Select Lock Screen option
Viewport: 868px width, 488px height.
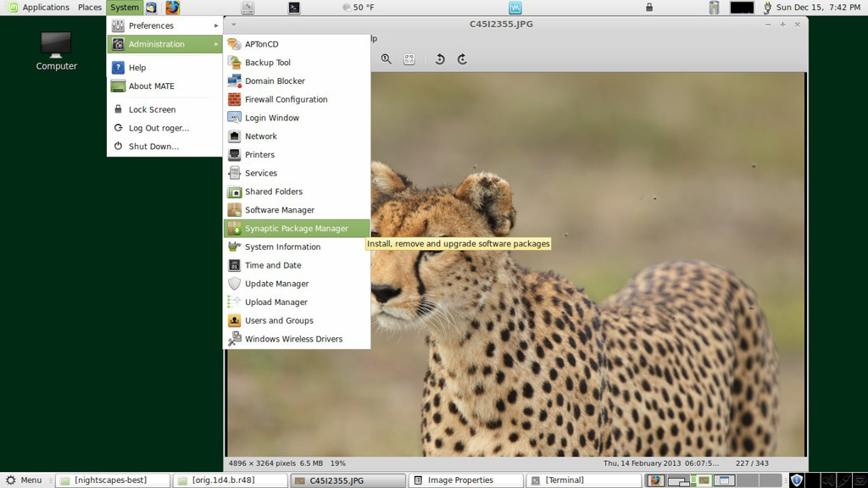152,109
